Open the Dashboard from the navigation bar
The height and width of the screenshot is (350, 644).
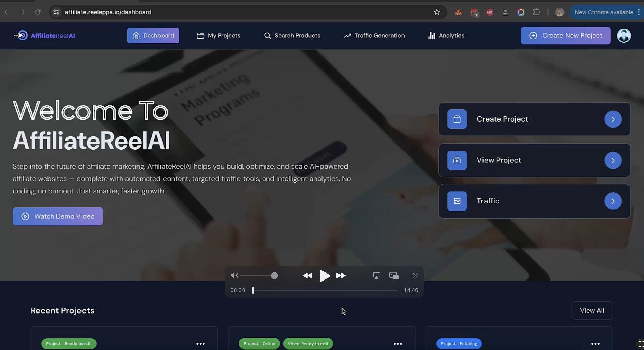coord(153,35)
